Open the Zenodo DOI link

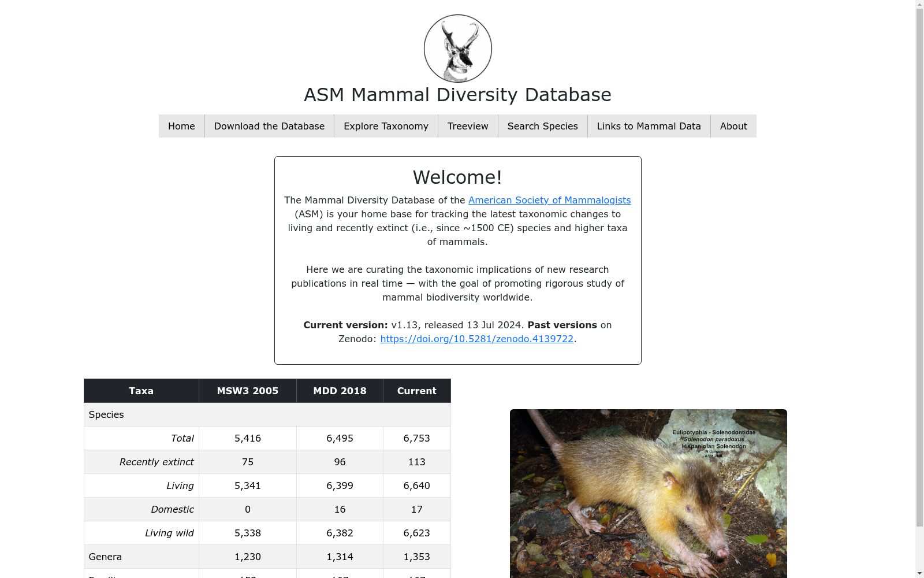click(x=476, y=339)
